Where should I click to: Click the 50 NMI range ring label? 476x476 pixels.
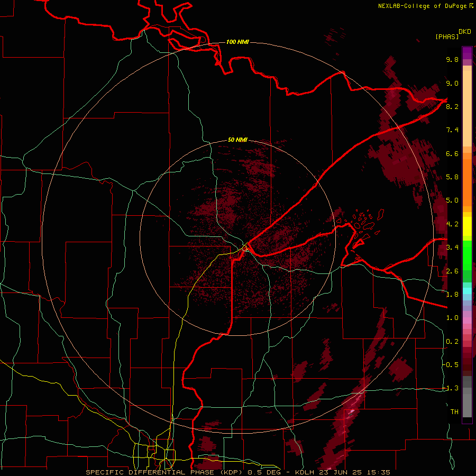pyautogui.click(x=237, y=140)
